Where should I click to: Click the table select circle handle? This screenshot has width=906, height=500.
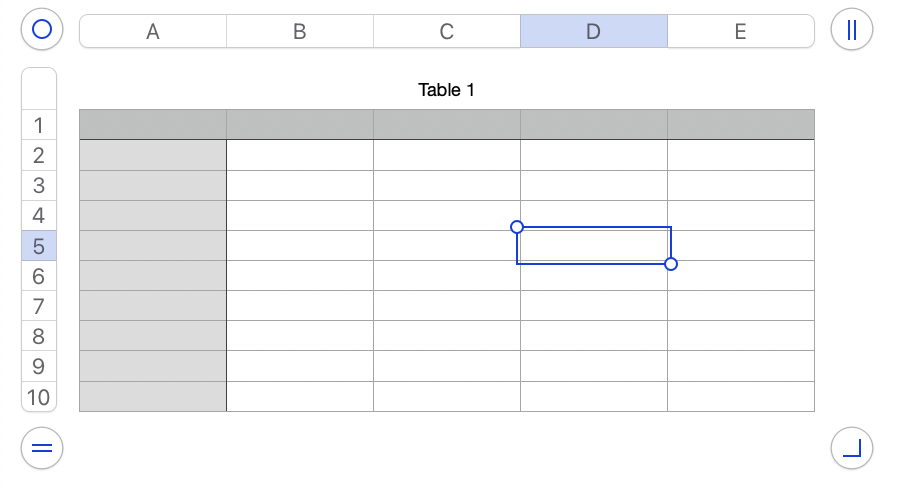pos(42,30)
